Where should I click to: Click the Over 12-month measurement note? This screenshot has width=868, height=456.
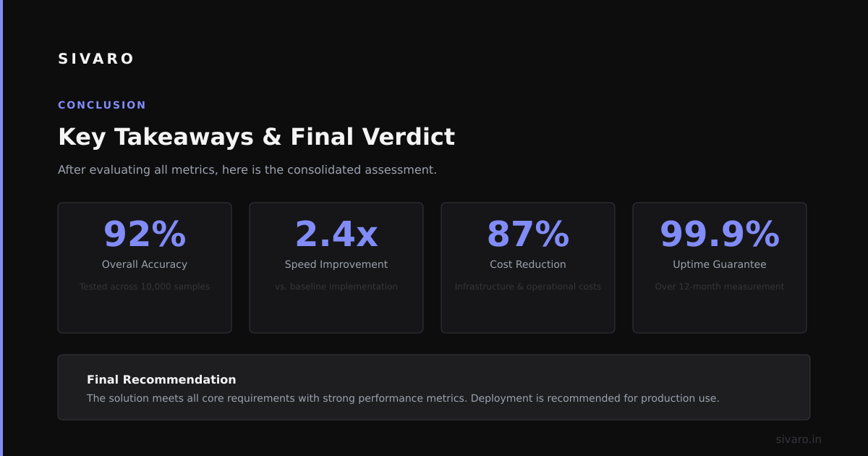pyautogui.click(x=720, y=287)
